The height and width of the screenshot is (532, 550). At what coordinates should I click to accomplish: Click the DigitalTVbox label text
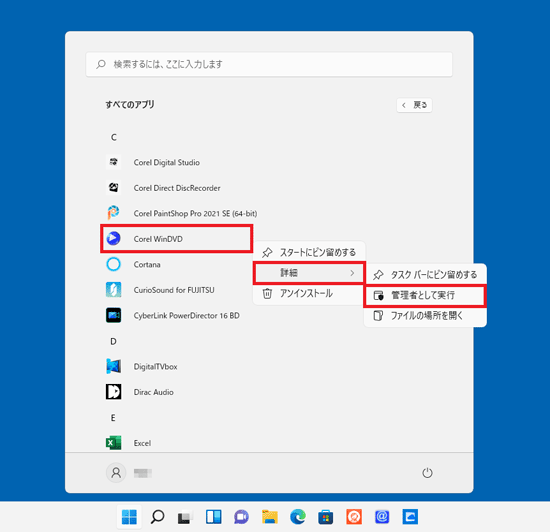pyautogui.click(x=155, y=366)
